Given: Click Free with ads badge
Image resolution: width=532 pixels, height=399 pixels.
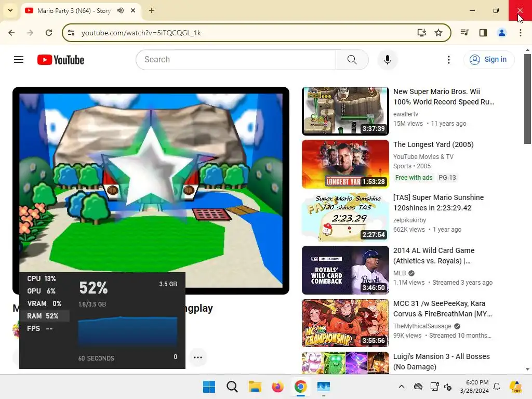Looking at the screenshot, I should (414, 178).
